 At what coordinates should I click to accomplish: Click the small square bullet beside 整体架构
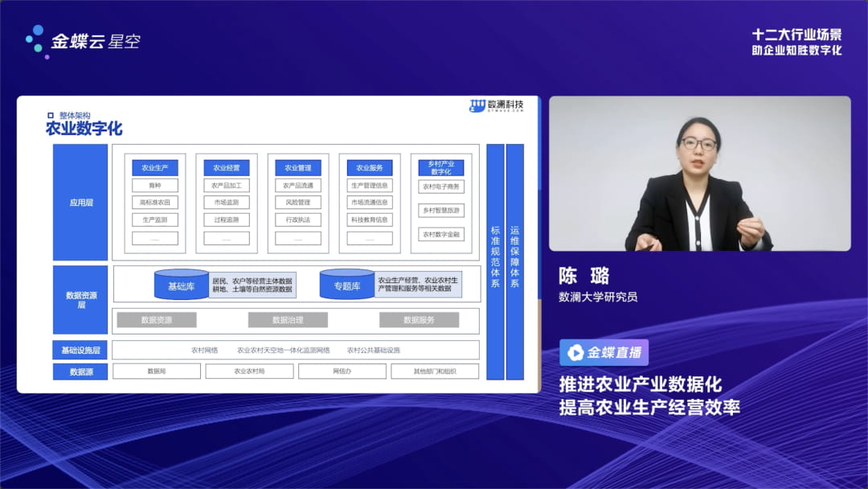(x=51, y=115)
